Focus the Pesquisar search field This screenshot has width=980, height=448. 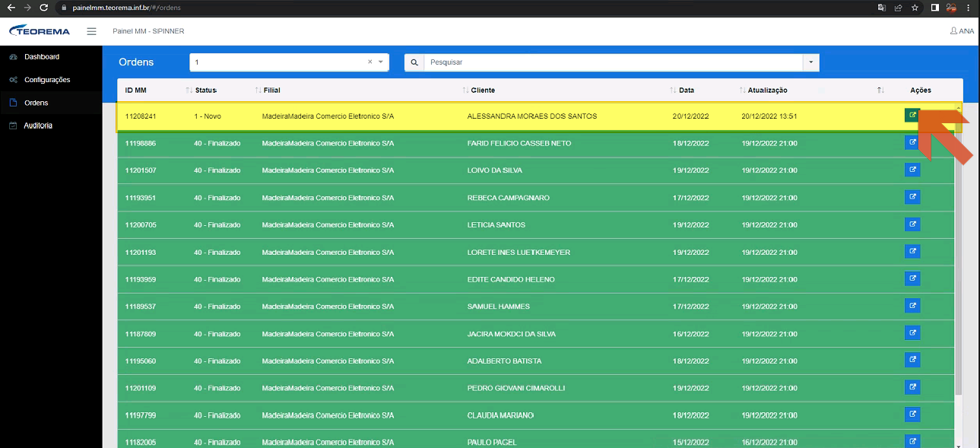point(614,62)
